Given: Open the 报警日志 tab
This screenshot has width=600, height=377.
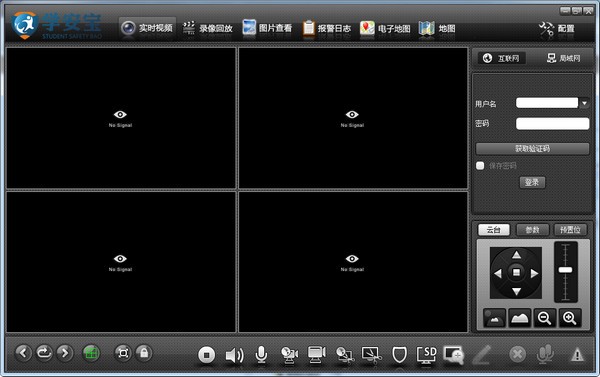Looking at the screenshot, I should click(327, 28).
